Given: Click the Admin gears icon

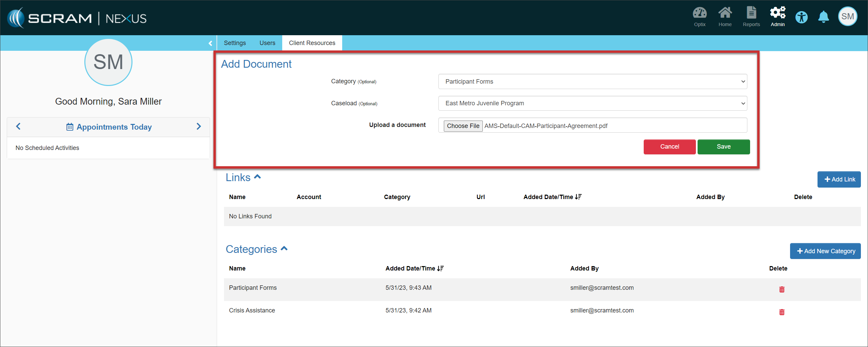Looking at the screenshot, I should 777,14.
